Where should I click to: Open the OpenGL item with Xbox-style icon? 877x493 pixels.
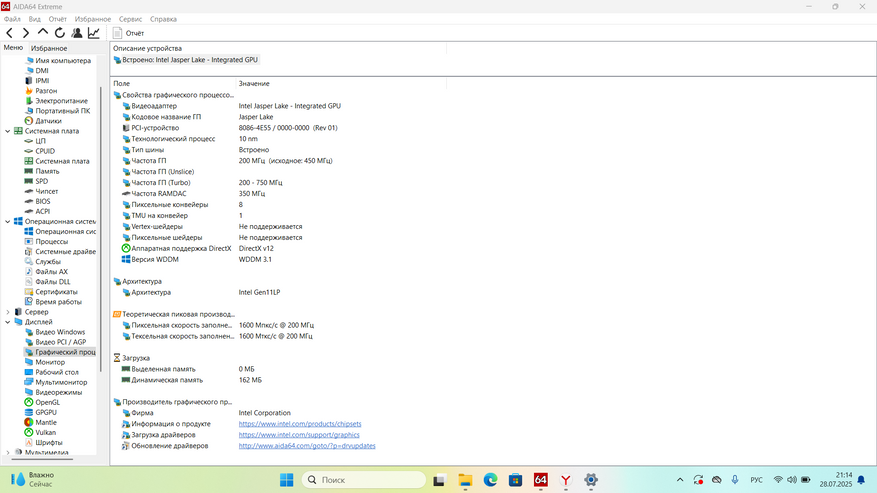coord(42,403)
